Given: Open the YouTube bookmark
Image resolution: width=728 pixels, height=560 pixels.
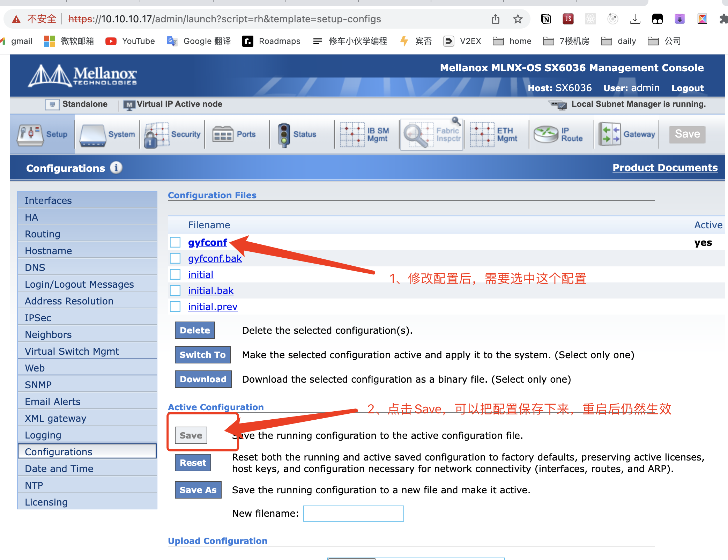Looking at the screenshot, I should (130, 41).
